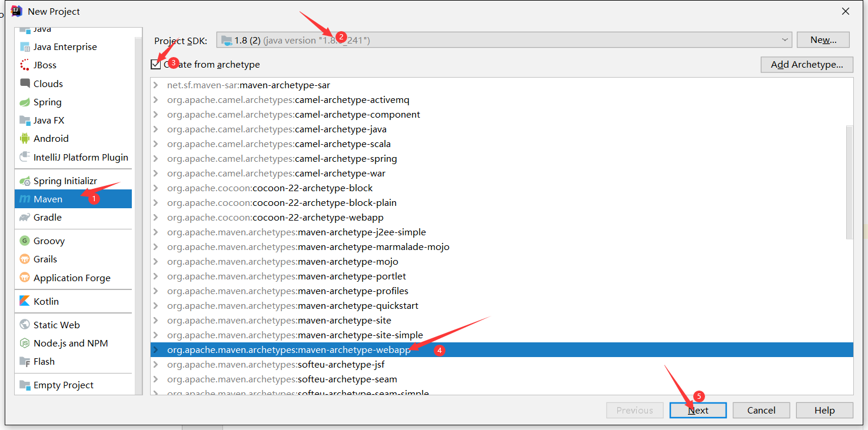
Task: Click the Add Archetype... button
Action: point(807,65)
